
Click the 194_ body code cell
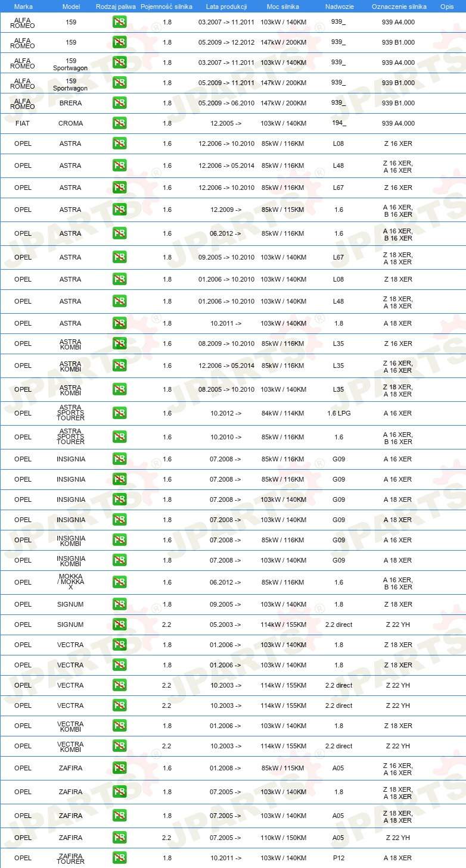[x=338, y=123]
